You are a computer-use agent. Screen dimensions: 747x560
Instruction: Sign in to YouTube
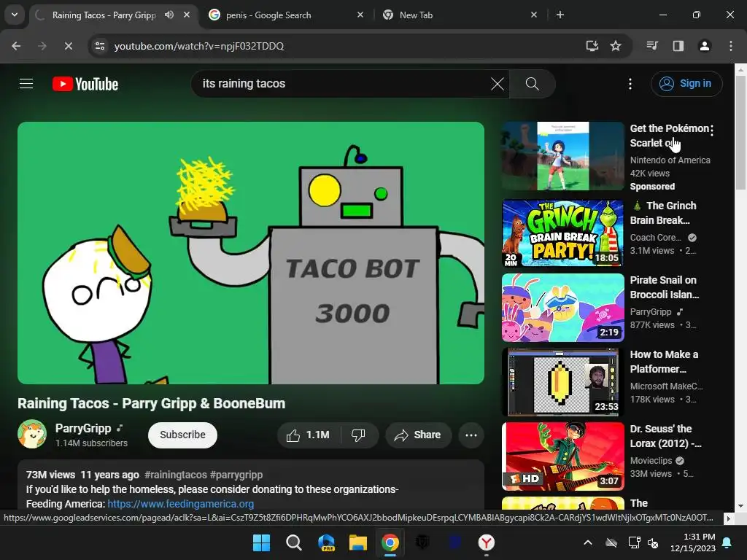pyautogui.click(x=686, y=84)
